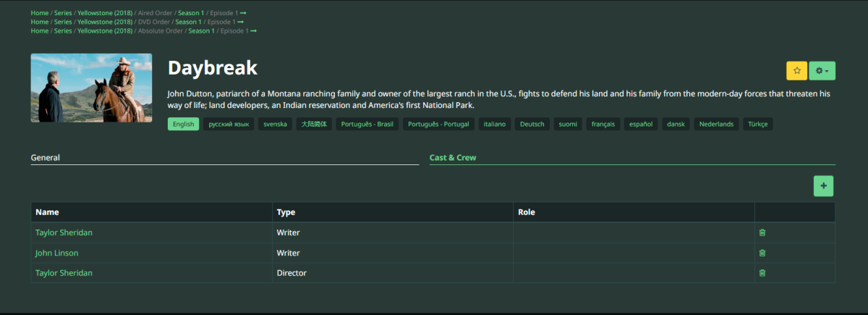
Task: Delete the Taylor Sheridan Writer row
Action: coord(762,232)
